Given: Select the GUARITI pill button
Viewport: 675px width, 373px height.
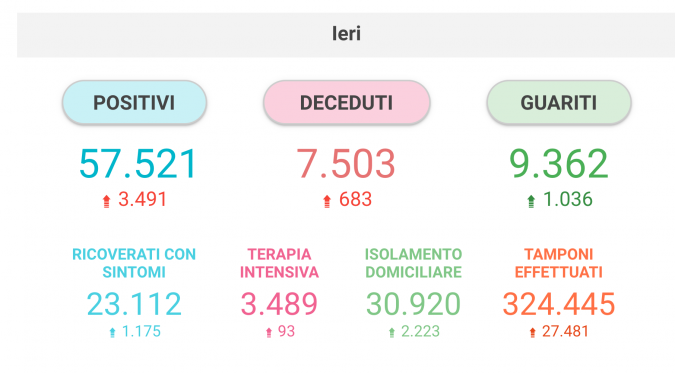Looking at the screenshot, I should click(559, 103).
